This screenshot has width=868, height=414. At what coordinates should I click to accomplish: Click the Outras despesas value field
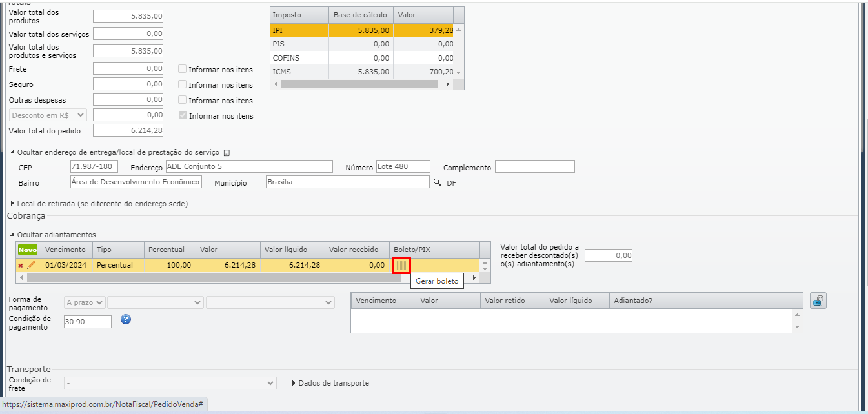[x=128, y=99]
